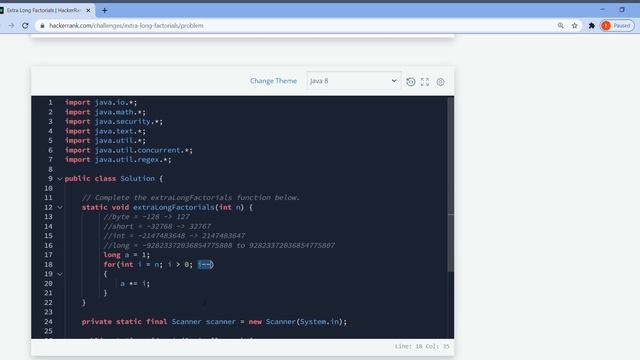Click 'import java.text.*;' line

coord(105,131)
